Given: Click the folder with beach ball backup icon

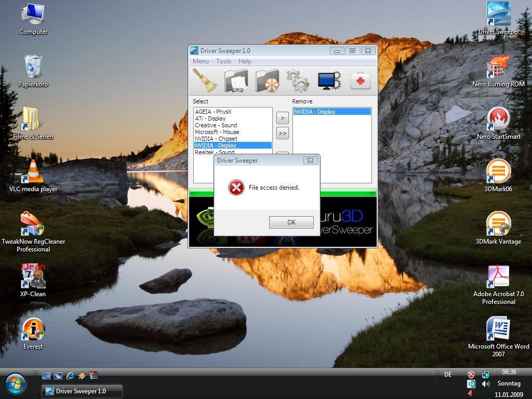Looking at the screenshot, I should click(267, 81).
